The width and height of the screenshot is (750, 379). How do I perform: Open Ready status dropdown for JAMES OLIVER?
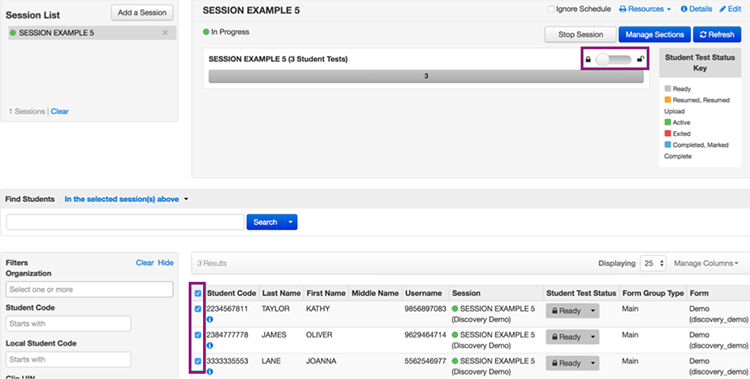[593, 337]
